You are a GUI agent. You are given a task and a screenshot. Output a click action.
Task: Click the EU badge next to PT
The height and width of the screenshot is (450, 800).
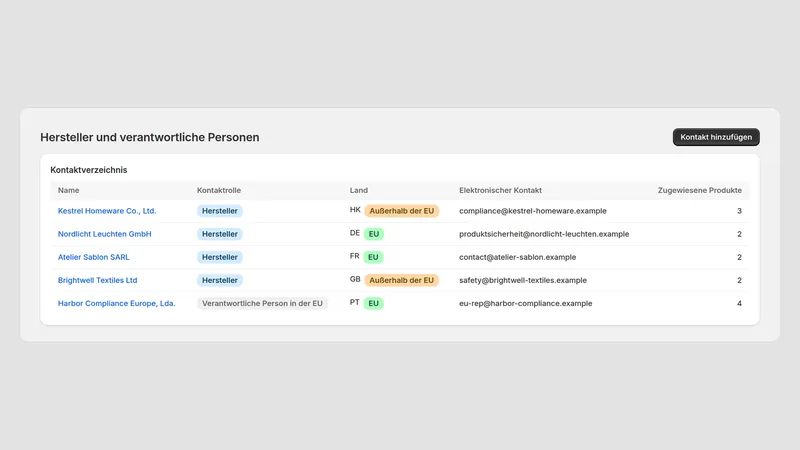click(373, 303)
